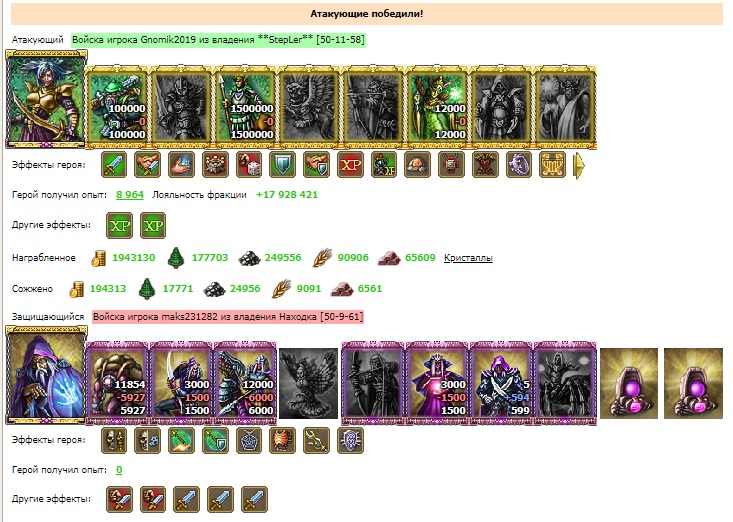Open the hero experience link 8 964
This screenshot has height=522, width=733.
(129, 195)
